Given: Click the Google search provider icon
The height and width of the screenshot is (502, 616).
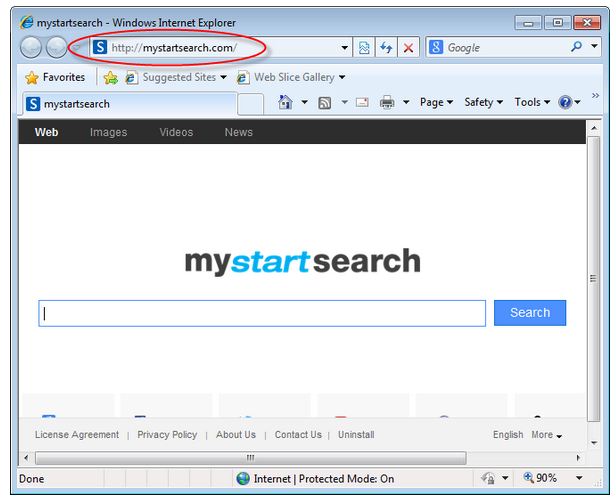Looking at the screenshot, I should coord(436,48).
